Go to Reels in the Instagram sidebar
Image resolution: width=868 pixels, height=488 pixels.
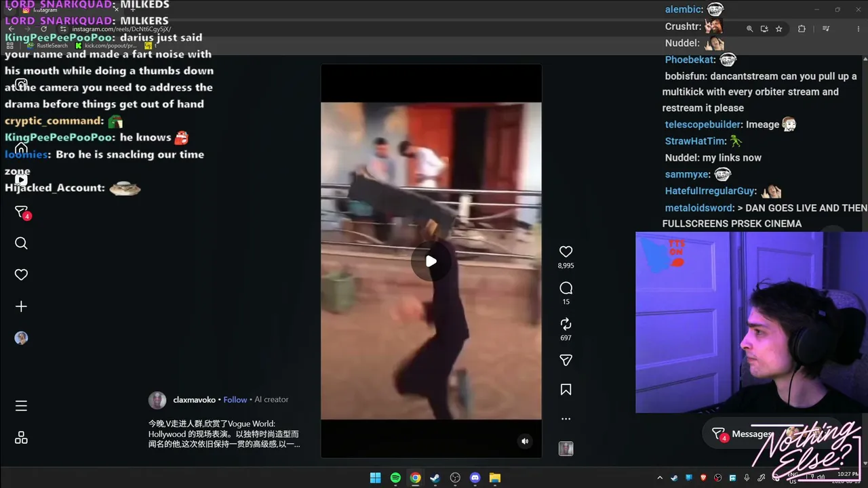point(21,180)
